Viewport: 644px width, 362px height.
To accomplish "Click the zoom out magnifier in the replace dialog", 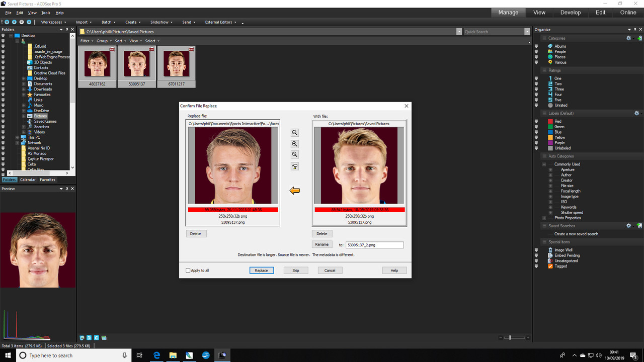I will click(x=295, y=133).
